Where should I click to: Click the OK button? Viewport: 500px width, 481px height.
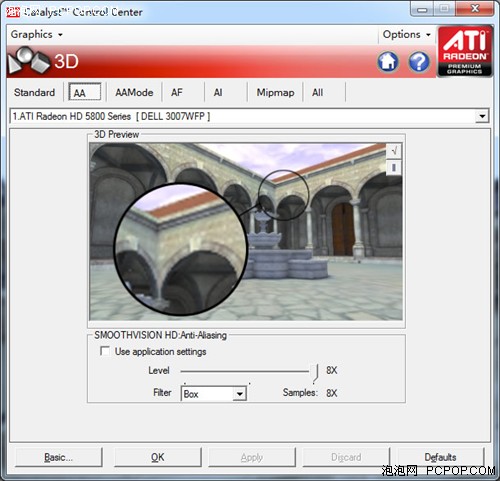pyautogui.click(x=158, y=457)
